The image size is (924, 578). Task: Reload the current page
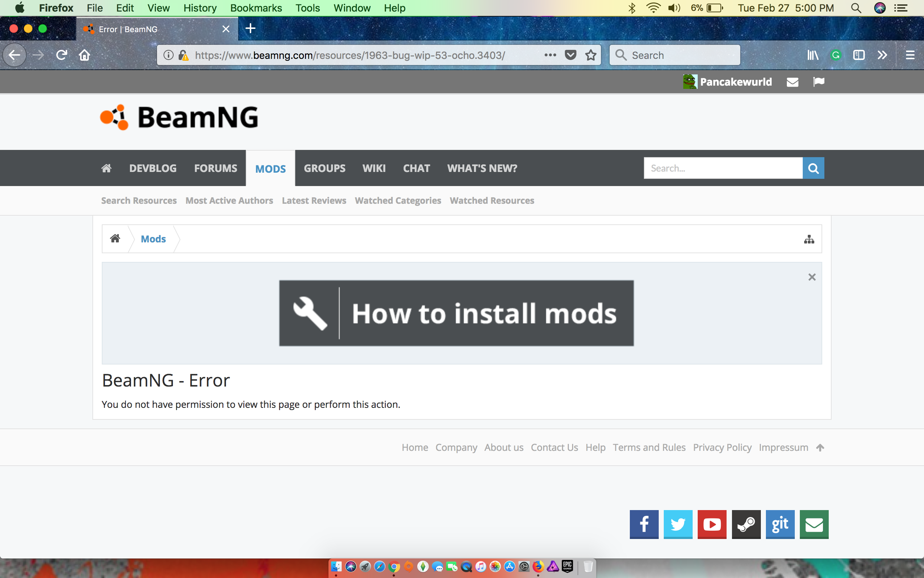[x=61, y=55]
